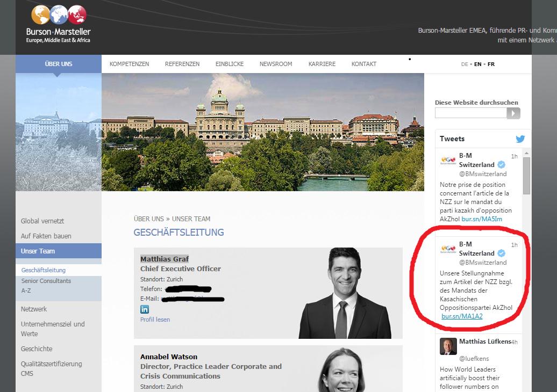Open the Referenzen menu item

coord(182,64)
